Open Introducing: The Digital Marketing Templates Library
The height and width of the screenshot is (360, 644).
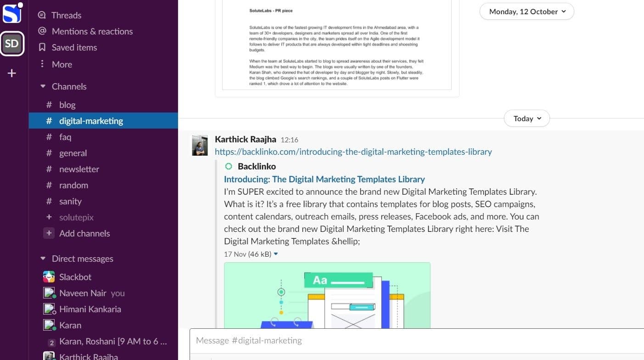point(324,179)
